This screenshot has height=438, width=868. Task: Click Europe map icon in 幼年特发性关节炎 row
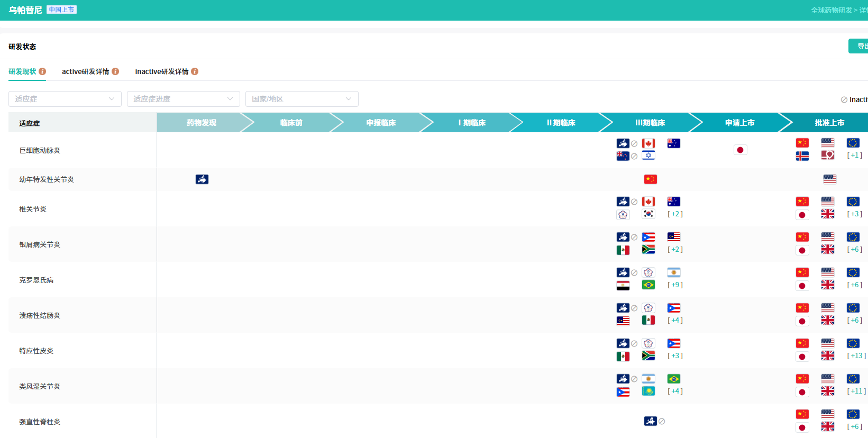tap(202, 179)
